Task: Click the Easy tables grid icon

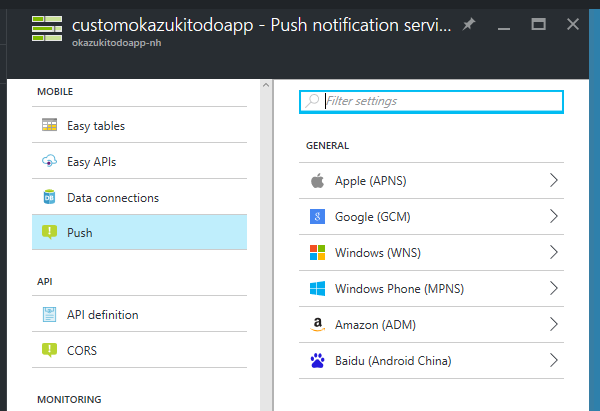Action: 49,125
